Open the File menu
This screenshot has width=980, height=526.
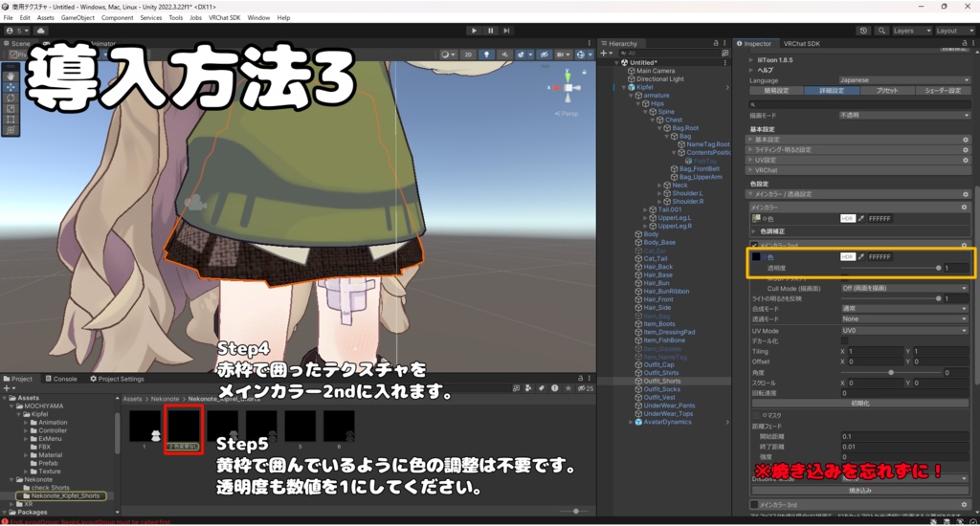pos(8,18)
